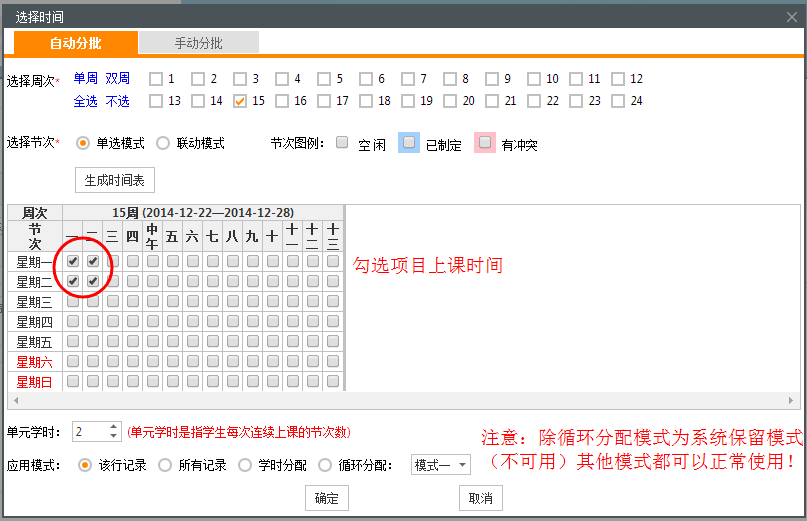Click 不选 to deselect all weeks
The image size is (807, 521).
[x=118, y=101]
